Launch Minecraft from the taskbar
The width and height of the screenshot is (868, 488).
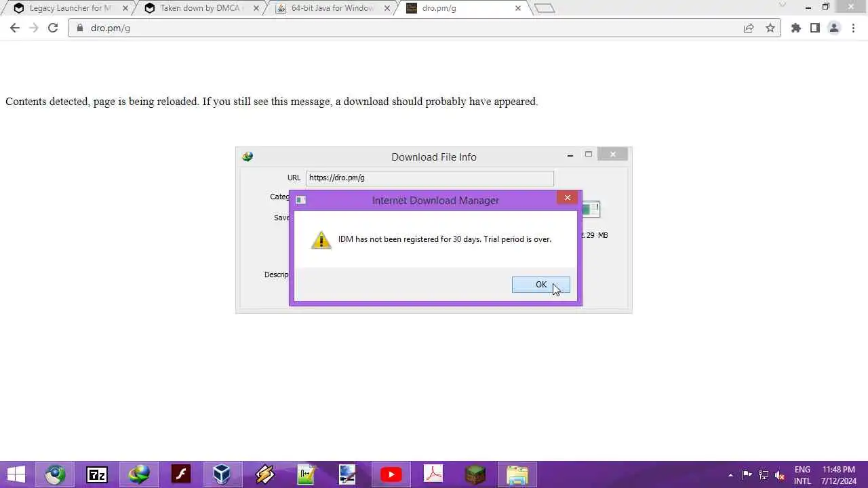point(475,474)
